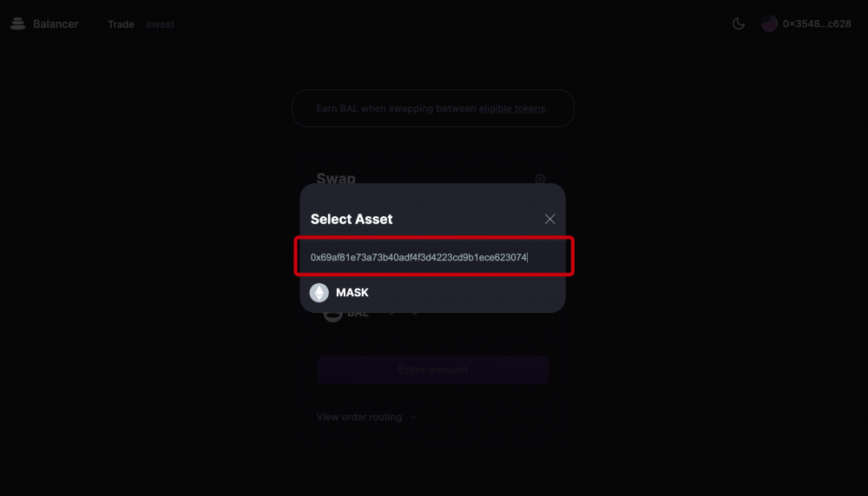Open swap settings gear icon
This screenshot has width=868, height=496.
pos(540,179)
